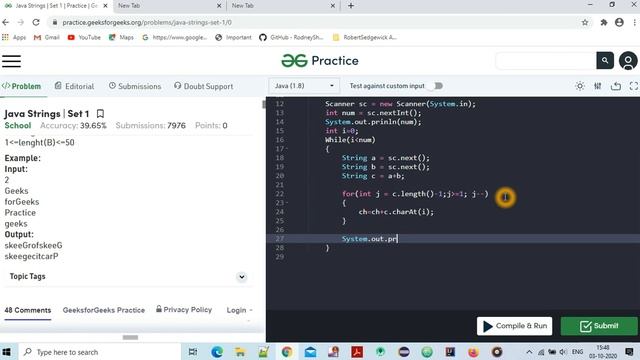Click code line 27 System.out.pr

click(x=369, y=239)
